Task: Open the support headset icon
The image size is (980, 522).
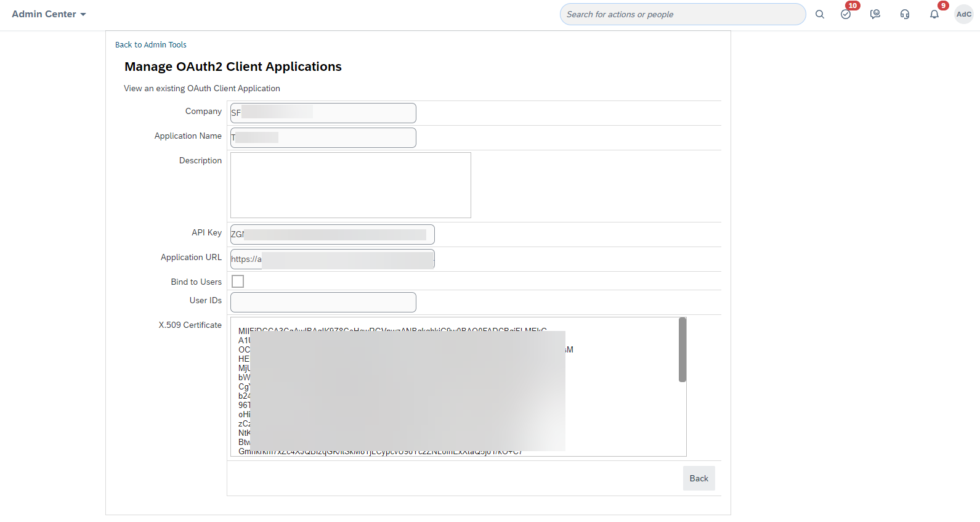Action: point(905,14)
